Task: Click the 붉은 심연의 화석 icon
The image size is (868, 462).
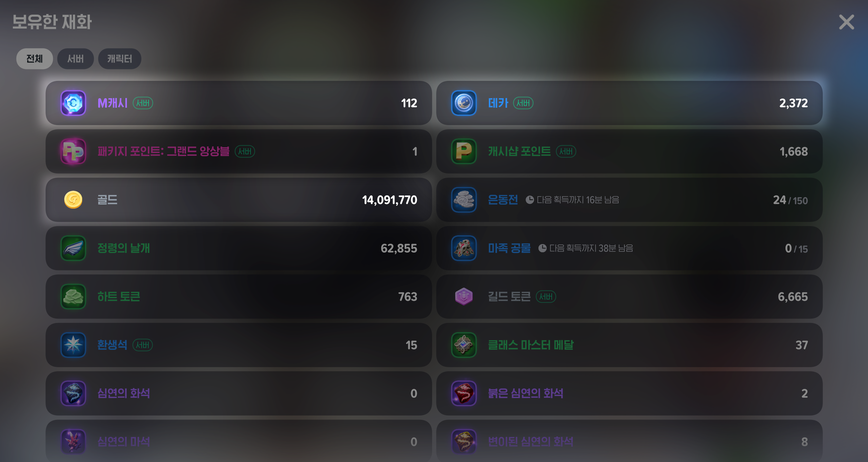Action: 464,393
